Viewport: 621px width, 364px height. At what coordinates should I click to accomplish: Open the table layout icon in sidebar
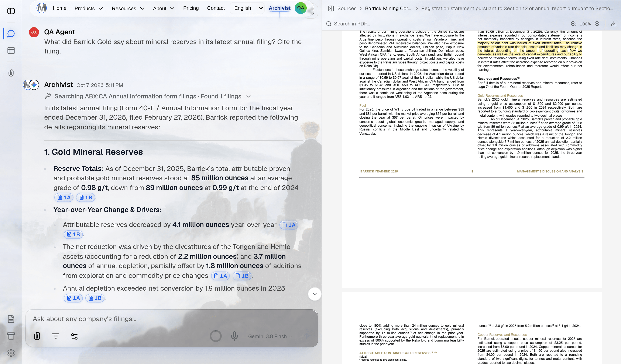pos(11,50)
